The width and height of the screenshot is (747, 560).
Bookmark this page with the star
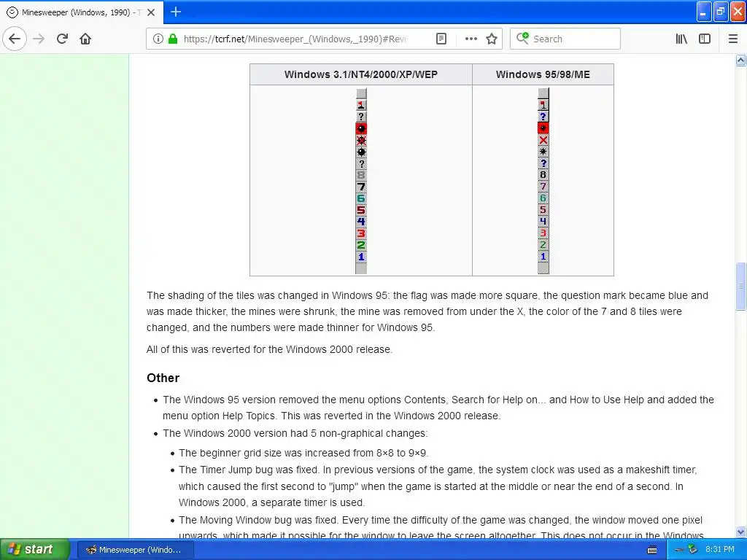pos(492,39)
